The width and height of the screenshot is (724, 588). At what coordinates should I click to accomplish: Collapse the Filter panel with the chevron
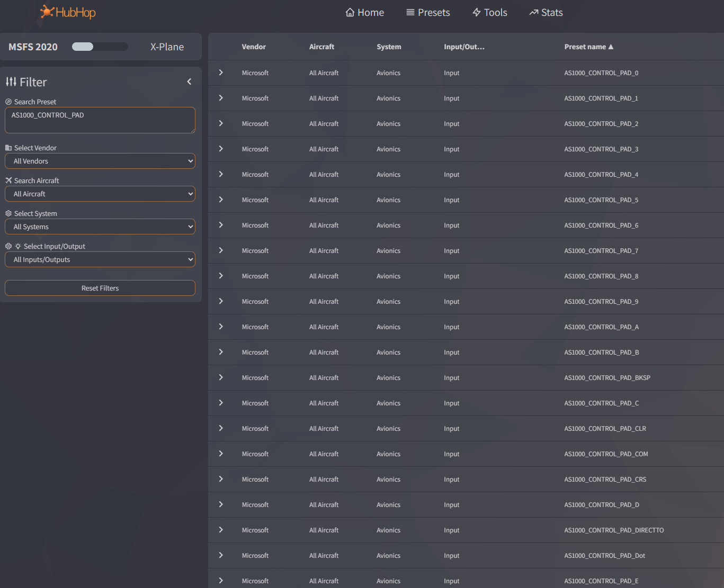pyautogui.click(x=189, y=82)
